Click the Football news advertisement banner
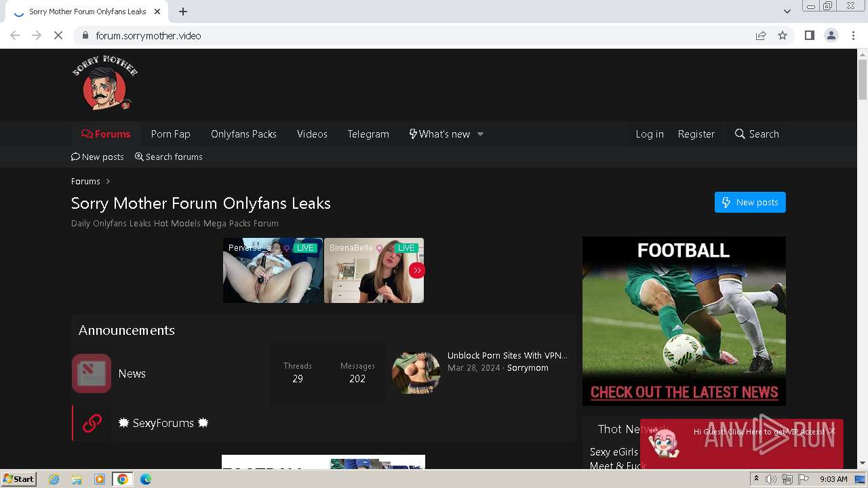Viewport: 868px width, 488px height. click(684, 321)
